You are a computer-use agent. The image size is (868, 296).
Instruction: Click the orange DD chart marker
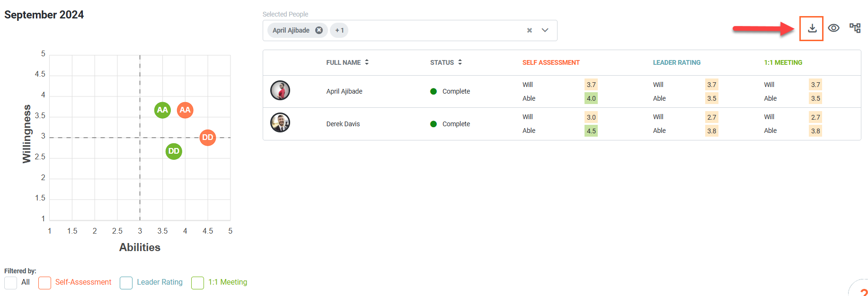point(208,138)
